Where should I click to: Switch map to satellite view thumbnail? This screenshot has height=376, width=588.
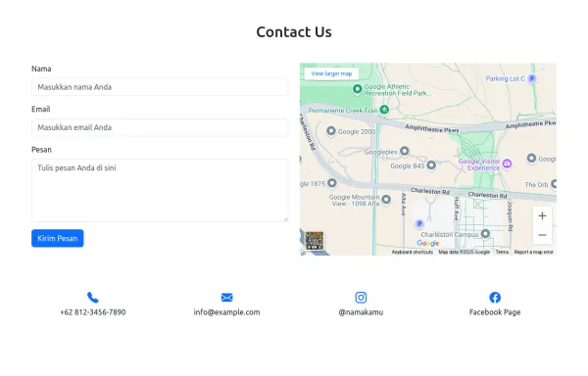315,241
